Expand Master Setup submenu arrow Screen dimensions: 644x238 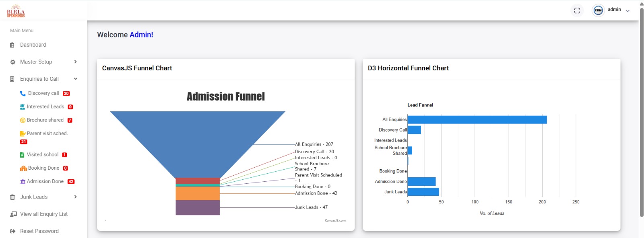point(75,62)
